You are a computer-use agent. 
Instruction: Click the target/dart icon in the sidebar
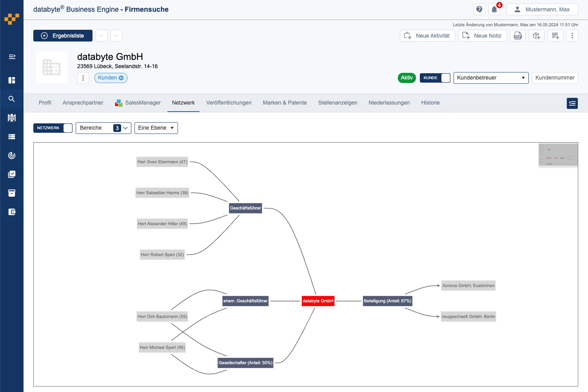[x=12, y=155]
